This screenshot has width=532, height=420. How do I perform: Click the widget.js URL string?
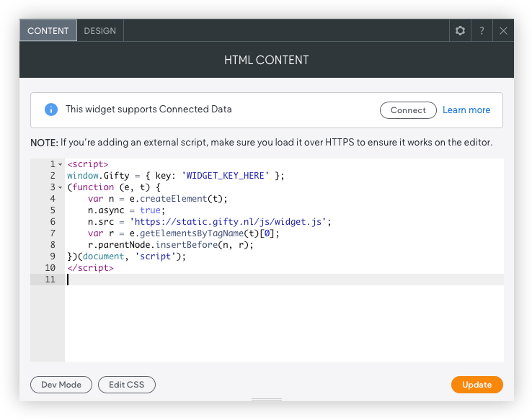228,222
